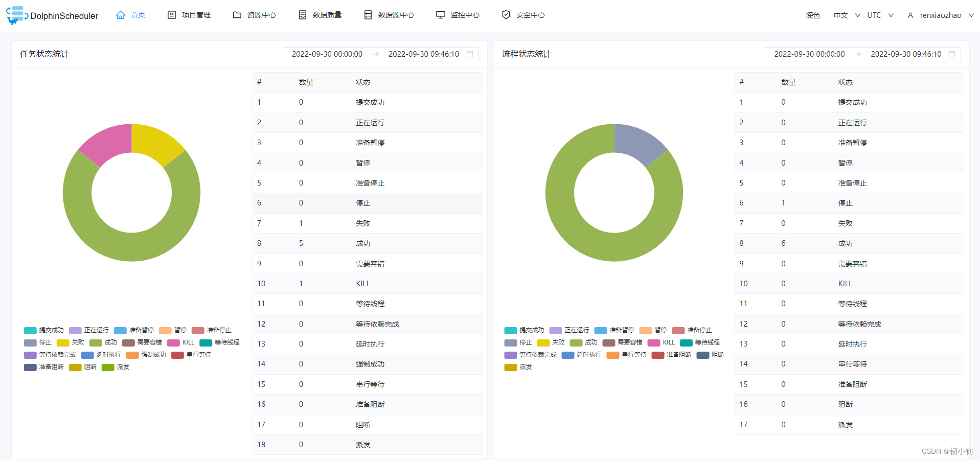The image size is (980, 460).
Task: Toggle 派发 legend in task chart
Action: click(116, 367)
